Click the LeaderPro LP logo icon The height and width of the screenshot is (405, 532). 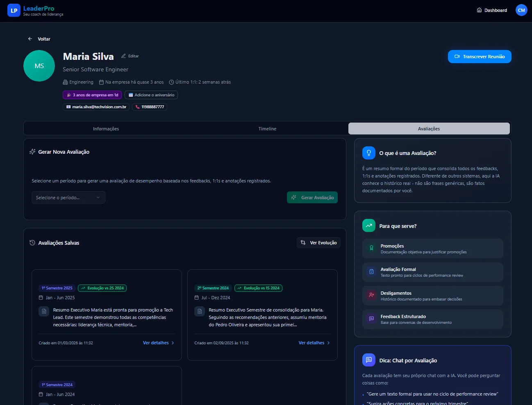click(x=14, y=11)
